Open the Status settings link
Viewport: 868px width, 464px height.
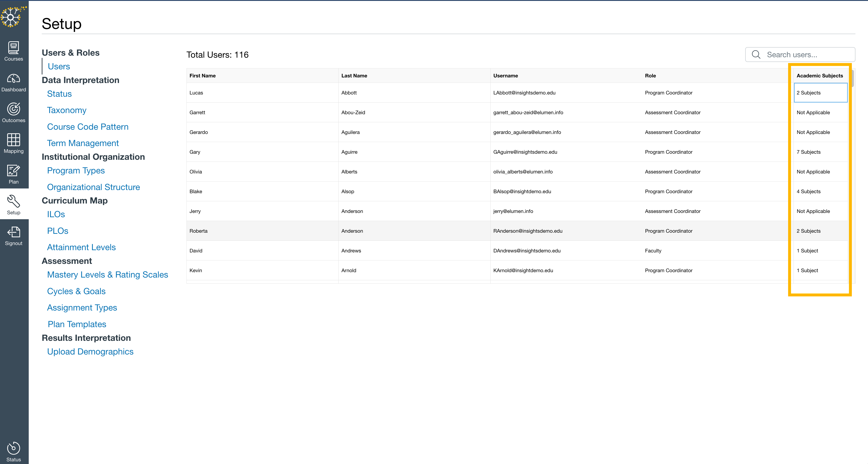coord(59,94)
